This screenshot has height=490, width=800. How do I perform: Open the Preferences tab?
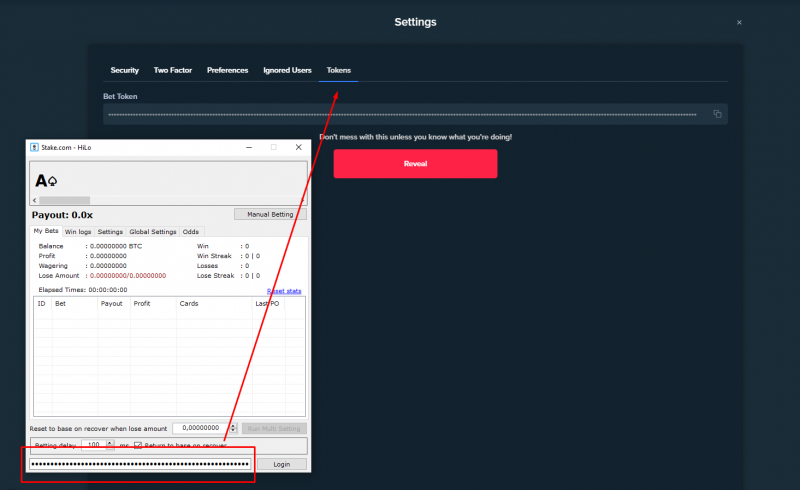click(228, 70)
